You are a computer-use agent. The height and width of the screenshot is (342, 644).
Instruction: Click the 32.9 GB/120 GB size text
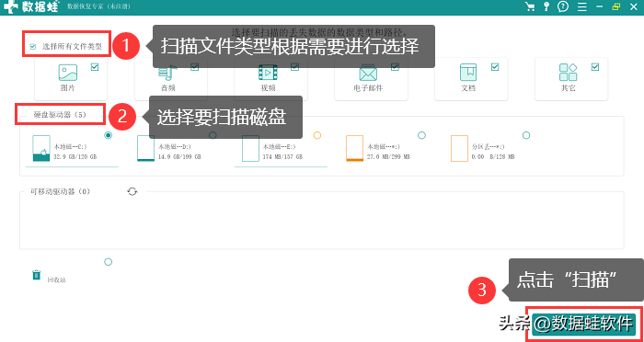pos(75,157)
